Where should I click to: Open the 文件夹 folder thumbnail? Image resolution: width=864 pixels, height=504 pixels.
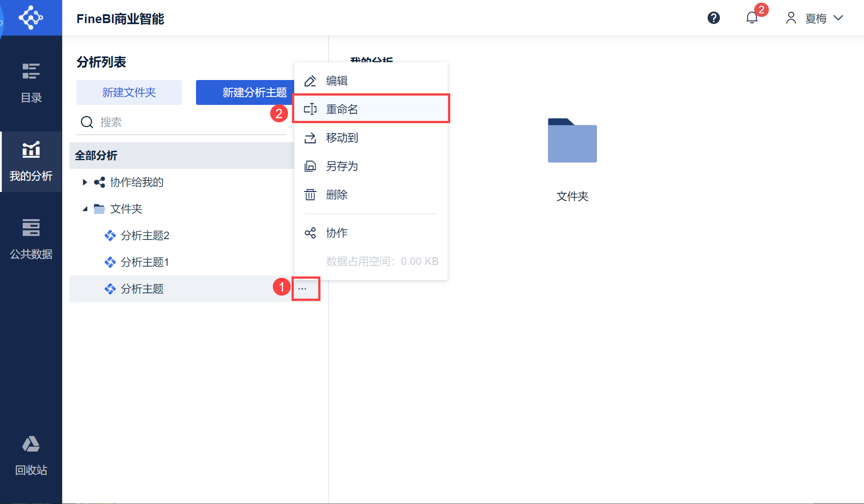(x=572, y=141)
